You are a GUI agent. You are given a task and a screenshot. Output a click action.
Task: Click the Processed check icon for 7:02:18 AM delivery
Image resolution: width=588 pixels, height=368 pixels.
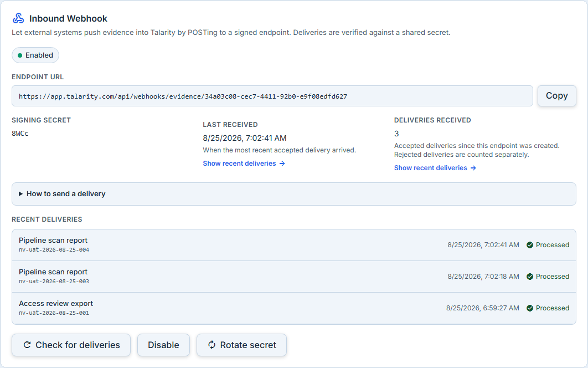pyautogui.click(x=530, y=277)
